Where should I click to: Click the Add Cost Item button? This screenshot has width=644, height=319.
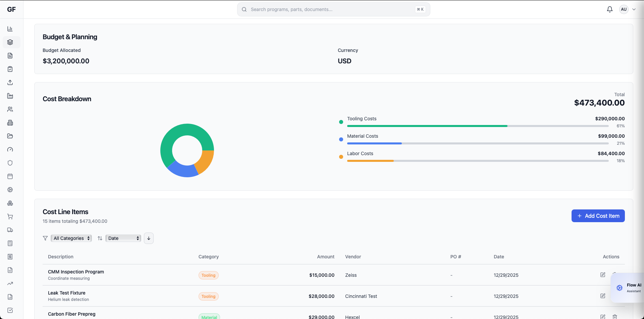598,216
